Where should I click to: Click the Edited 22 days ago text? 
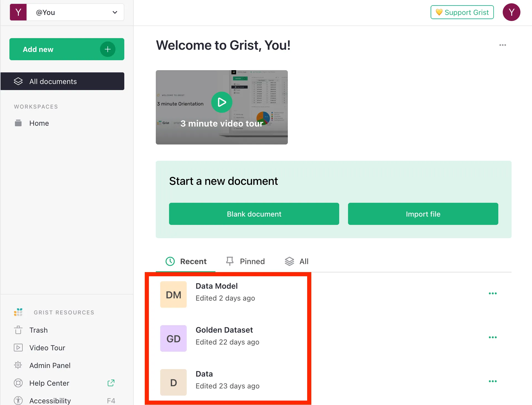[x=227, y=342]
